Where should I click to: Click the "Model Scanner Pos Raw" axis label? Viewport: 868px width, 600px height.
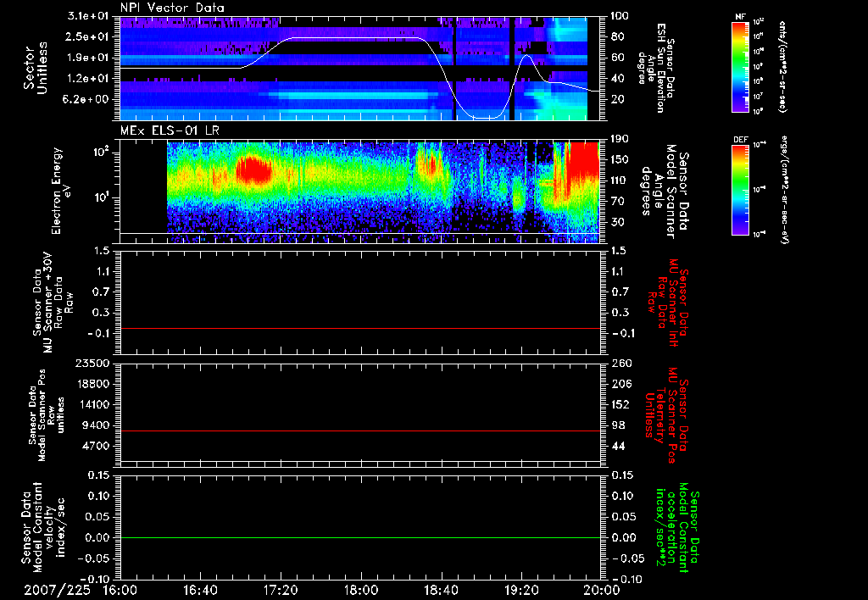[x=47, y=415]
